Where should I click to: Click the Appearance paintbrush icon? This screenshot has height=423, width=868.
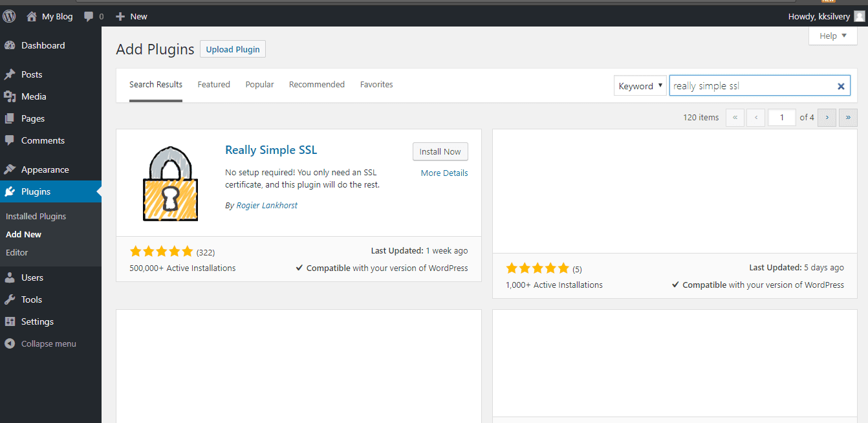click(x=10, y=169)
